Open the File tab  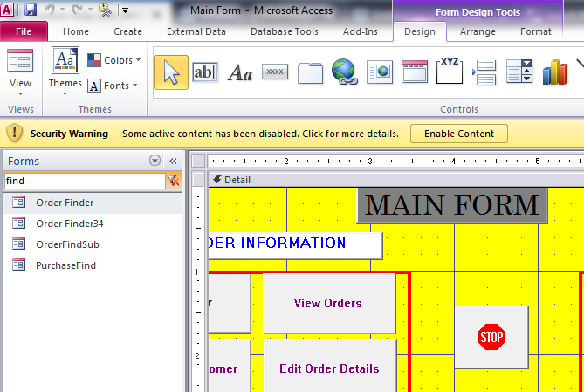[24, 31]
